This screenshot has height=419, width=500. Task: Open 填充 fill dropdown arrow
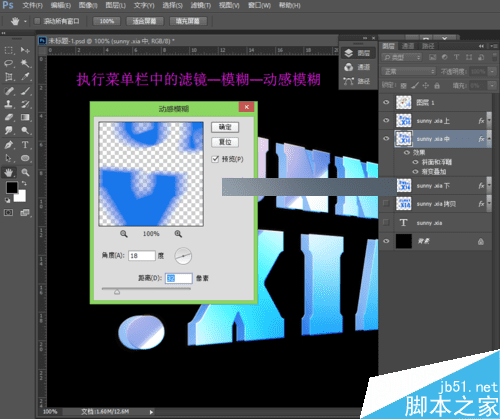coord(492,86)
